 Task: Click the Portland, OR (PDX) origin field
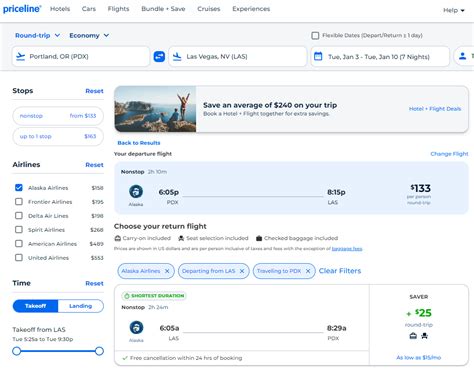coord(81,56)
